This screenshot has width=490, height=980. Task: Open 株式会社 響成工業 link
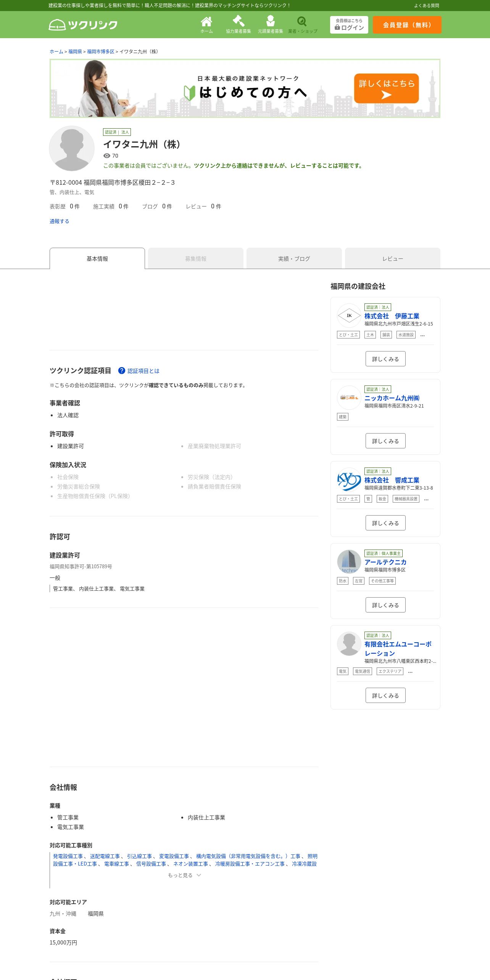(x=392, y=480)
